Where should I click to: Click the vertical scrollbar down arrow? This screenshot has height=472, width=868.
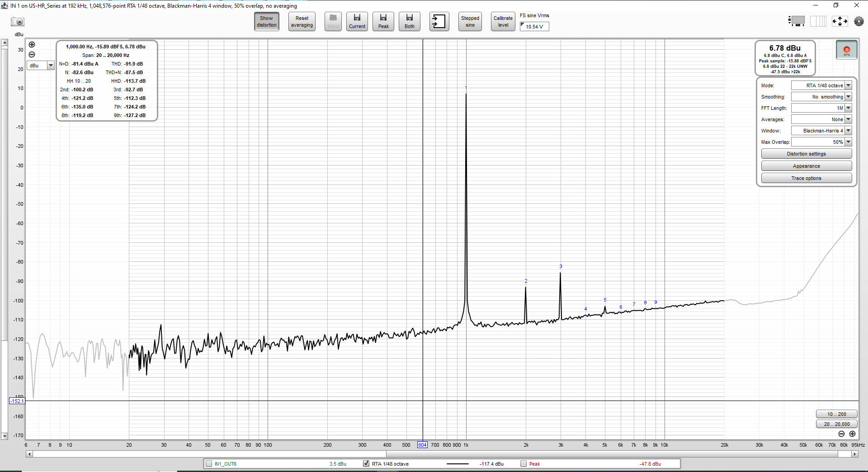pyautogui.click(x=5, y=436)
